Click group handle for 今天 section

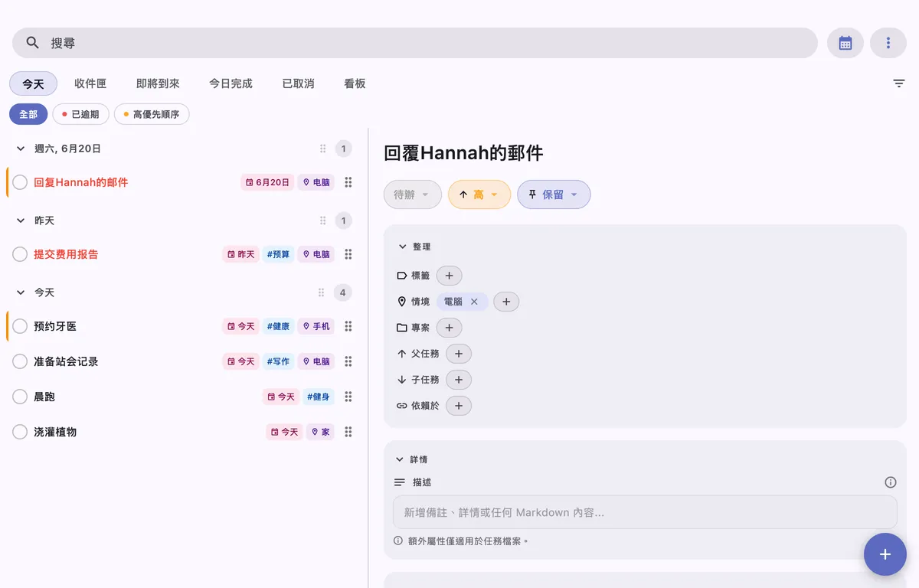click(322, 292)
